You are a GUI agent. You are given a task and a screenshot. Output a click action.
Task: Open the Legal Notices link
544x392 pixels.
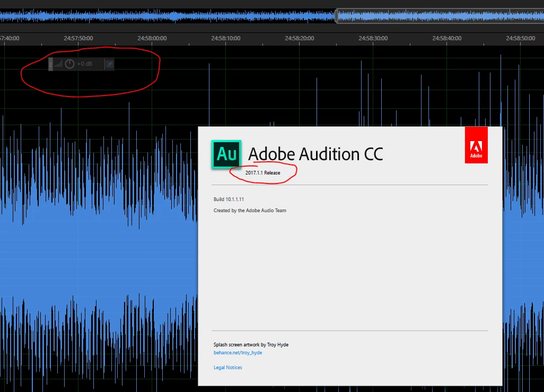tap(227, 368)
